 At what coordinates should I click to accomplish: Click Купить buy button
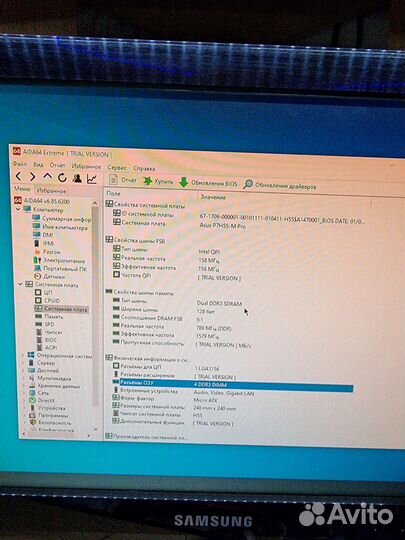pyautogui.click(x=158, y=181)
